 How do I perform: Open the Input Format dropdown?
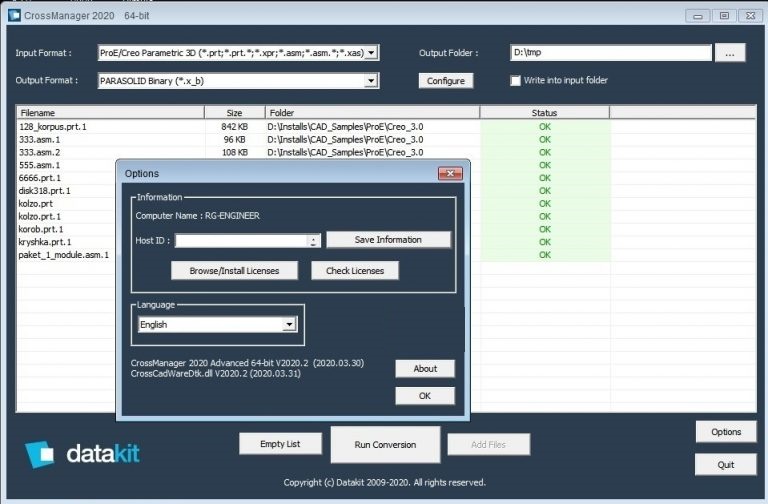click(372, 52)
